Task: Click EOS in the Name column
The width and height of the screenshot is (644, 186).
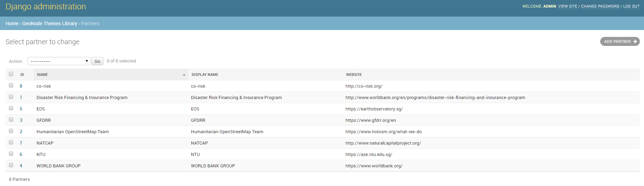Action: pyautogui.click(x=41, y=109)
